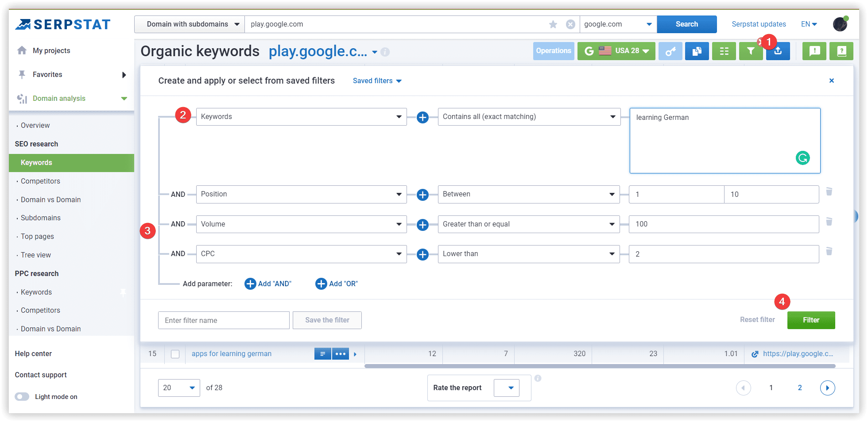Go to previous results page arrow
868x422 pixels.
pyautogui.click(x=744, y=388)
